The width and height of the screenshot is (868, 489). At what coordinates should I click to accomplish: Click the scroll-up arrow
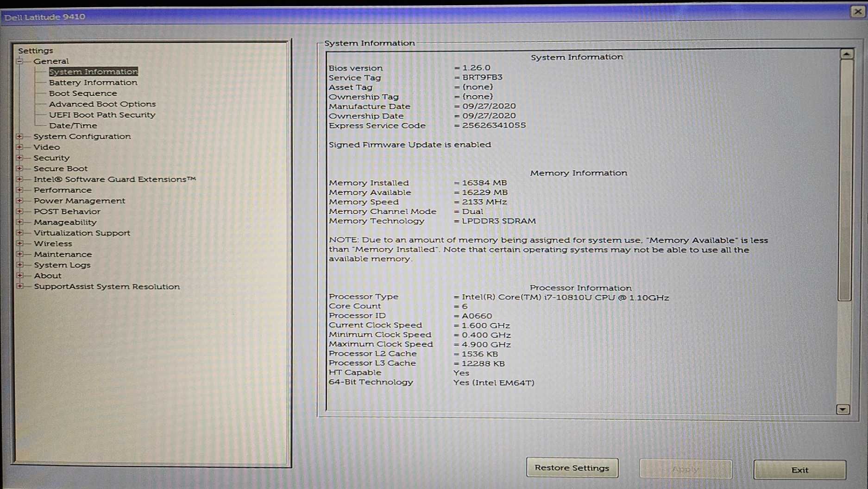coord(846,54)
